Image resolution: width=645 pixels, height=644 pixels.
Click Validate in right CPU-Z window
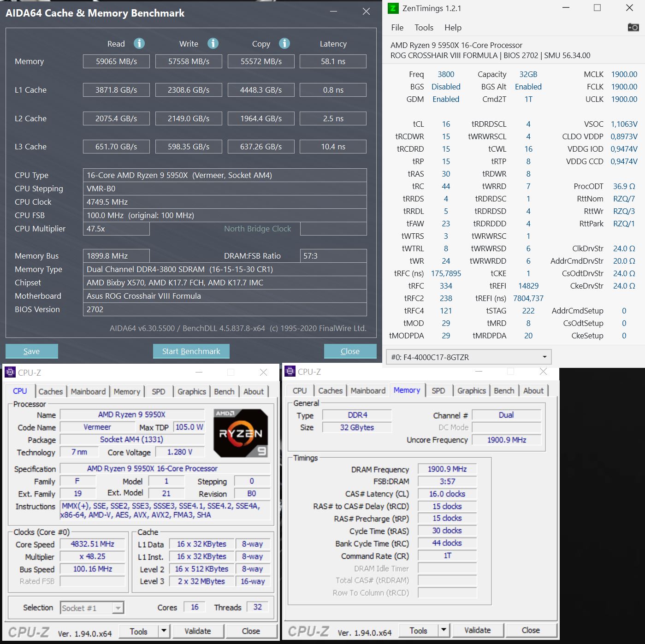pos(477,630)
